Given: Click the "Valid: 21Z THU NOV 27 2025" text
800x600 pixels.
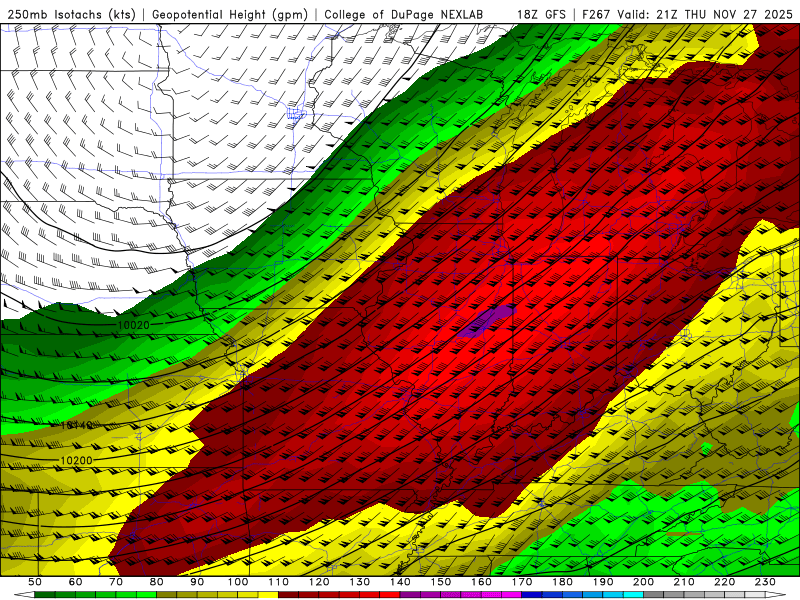Looking at the screenshot, I should pos(706,14).
